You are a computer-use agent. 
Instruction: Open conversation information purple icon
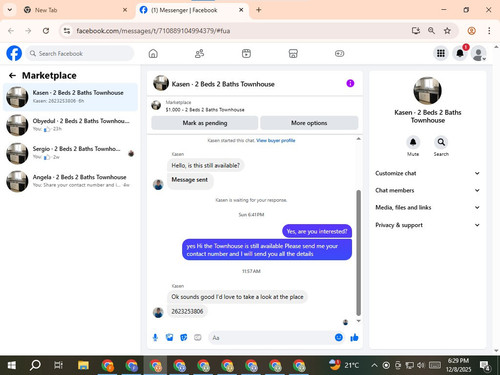pos(350,83)
